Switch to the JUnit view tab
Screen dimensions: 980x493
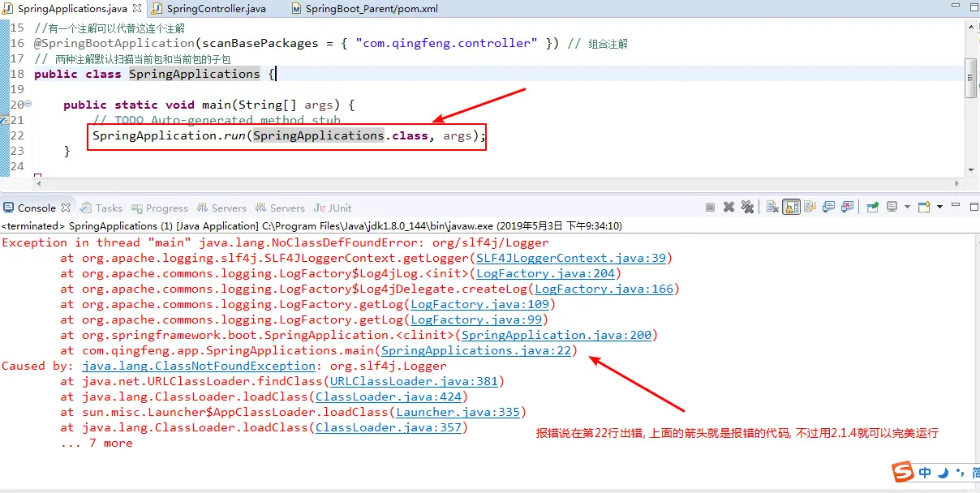(x=333, y=208)
